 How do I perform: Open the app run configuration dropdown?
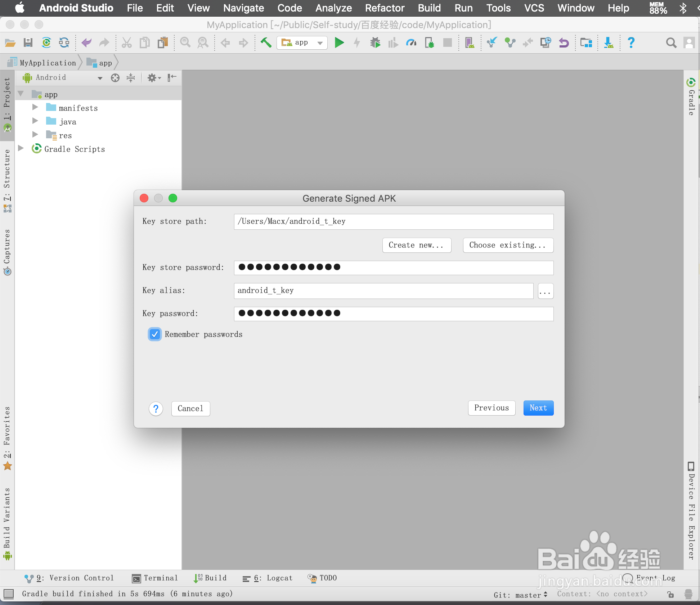pos(302,43)
